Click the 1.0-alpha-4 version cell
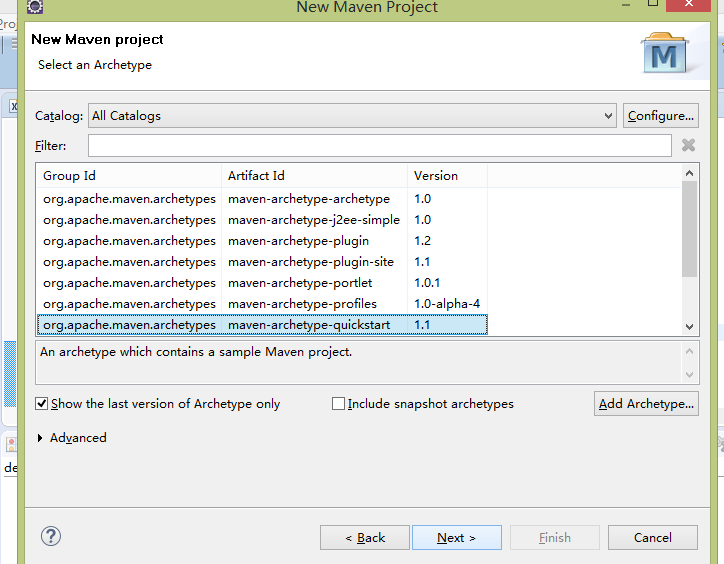This screenshot has height=564, width=724. 446,304
